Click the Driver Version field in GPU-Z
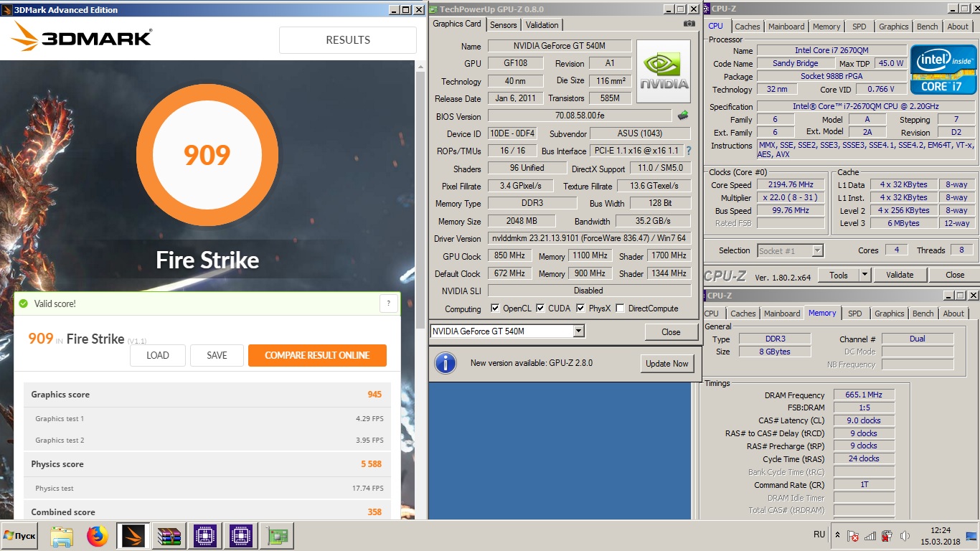 (589, 238)
